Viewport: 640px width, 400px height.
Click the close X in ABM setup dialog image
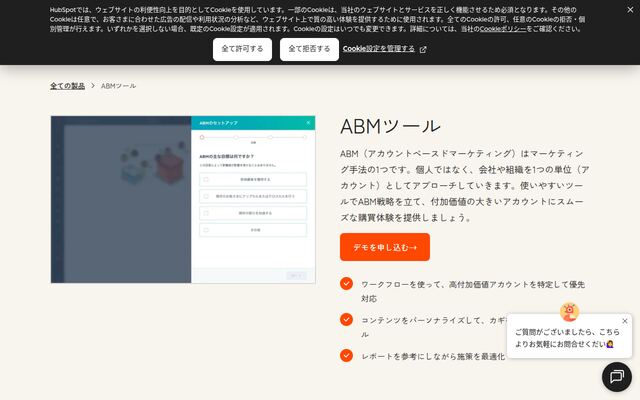308,122
